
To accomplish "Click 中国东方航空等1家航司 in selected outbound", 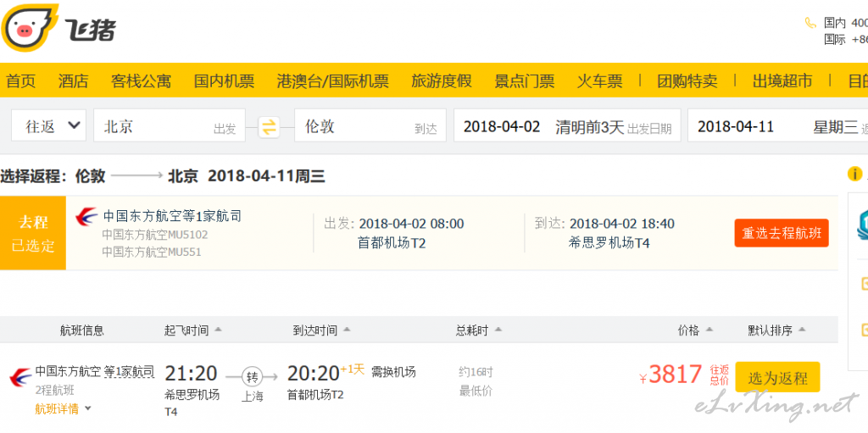I will (x=172, y=216).
